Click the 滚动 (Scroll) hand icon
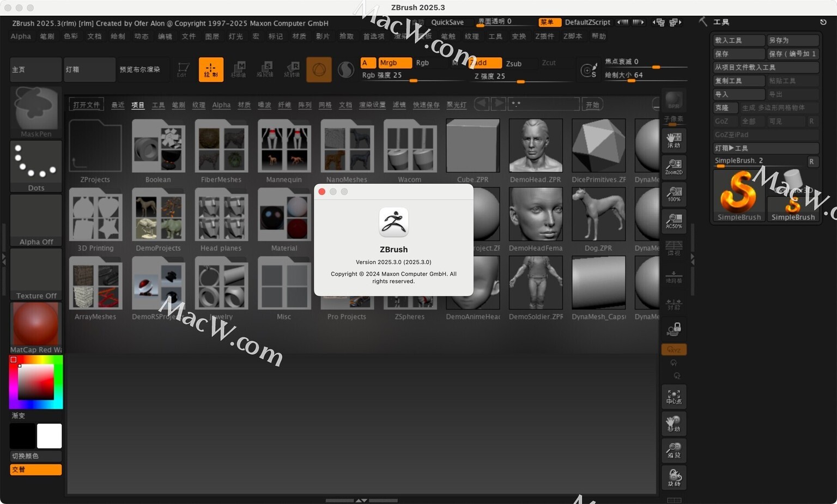This screenshot has height=504, width=837. coord(674,139)
